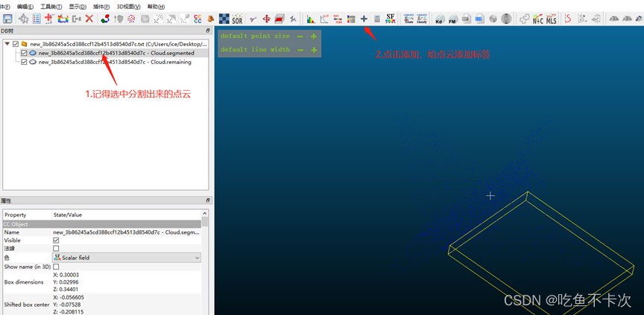Open the 插件(P) menu

(x=101, y=7)
